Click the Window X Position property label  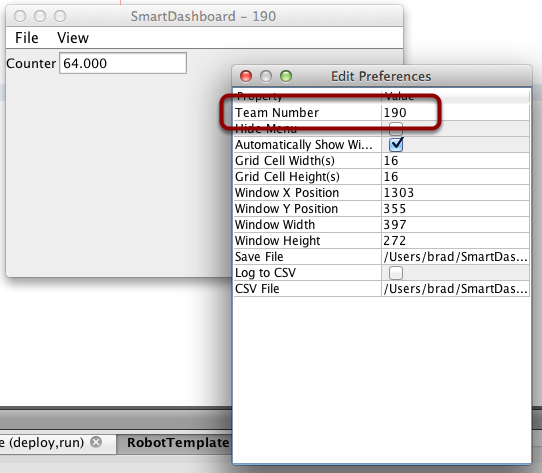pos(287,193)
